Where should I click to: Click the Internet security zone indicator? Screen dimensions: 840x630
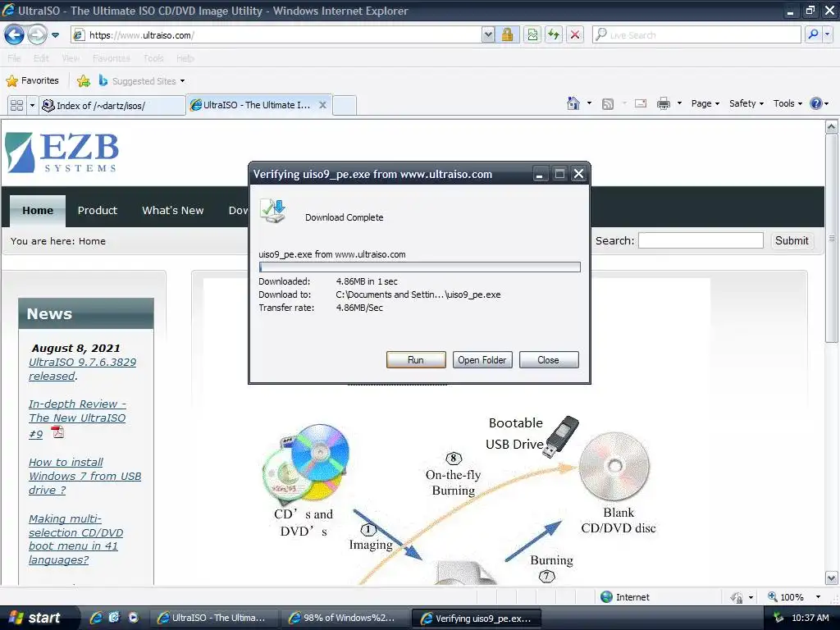click(624, 597)
